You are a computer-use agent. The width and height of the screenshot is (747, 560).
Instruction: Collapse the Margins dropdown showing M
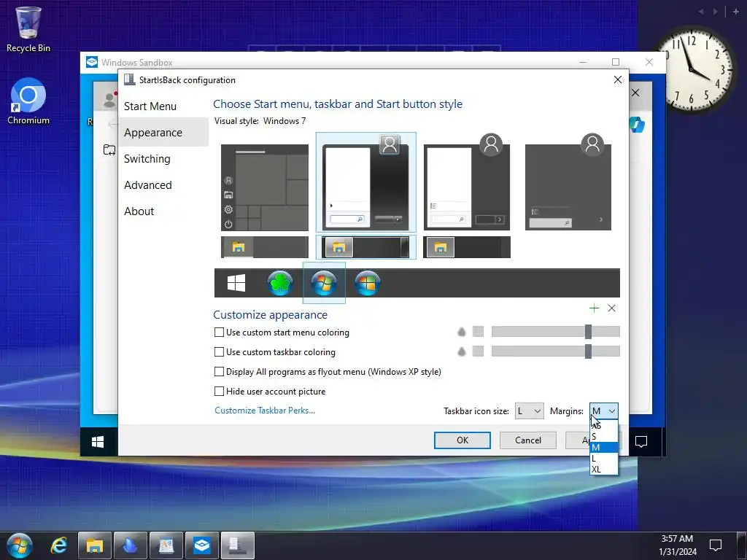click(603, 411)
